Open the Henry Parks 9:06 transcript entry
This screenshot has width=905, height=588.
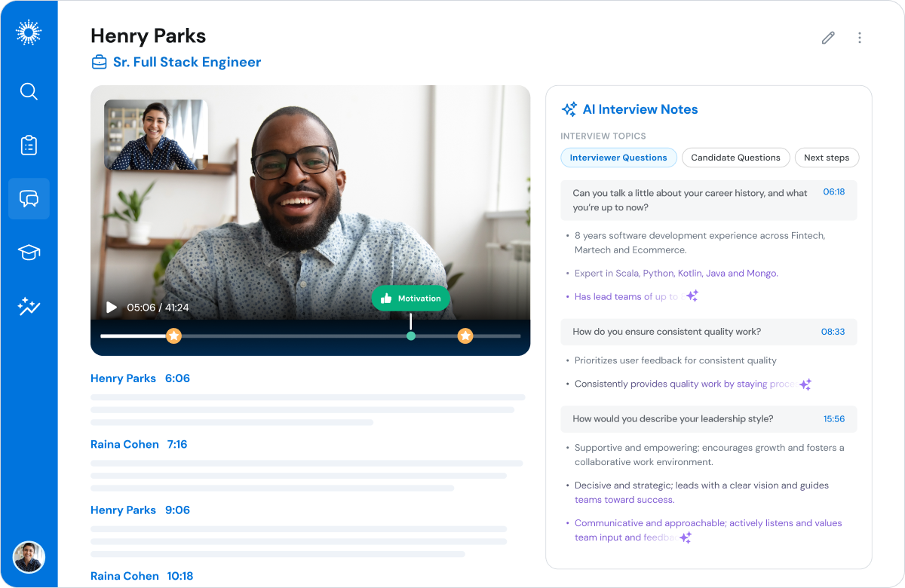point(140,510)
